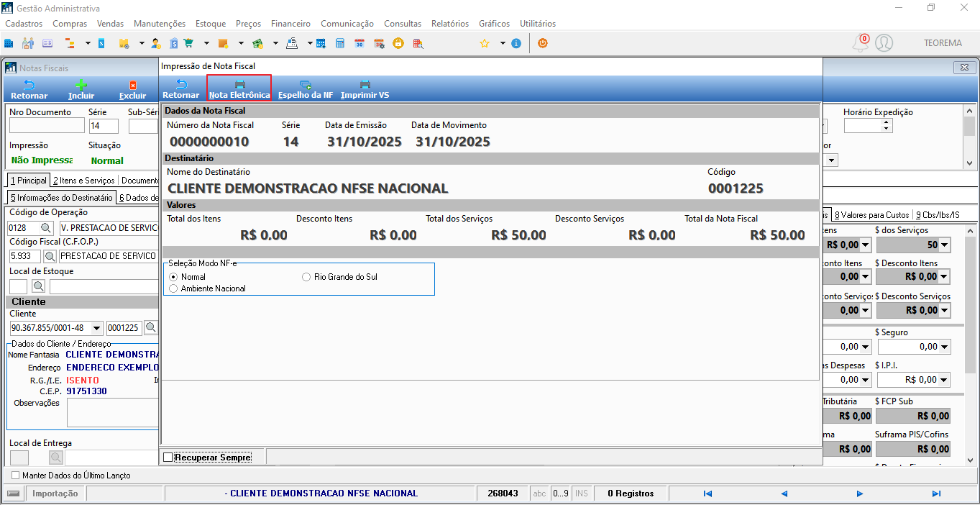Click the green Incluir plus button
The width and height of the screenshot is (980, 505).
[x=81, y=89]
